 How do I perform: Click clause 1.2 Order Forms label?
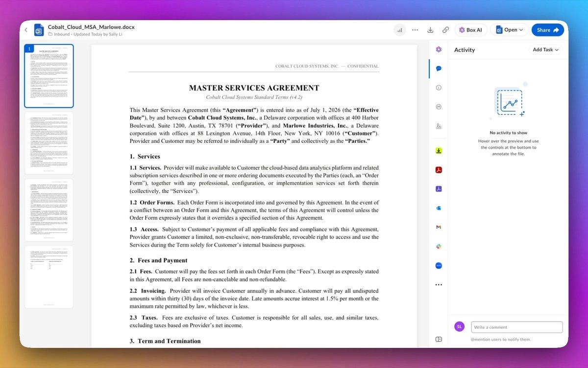(x=151, y=203)
